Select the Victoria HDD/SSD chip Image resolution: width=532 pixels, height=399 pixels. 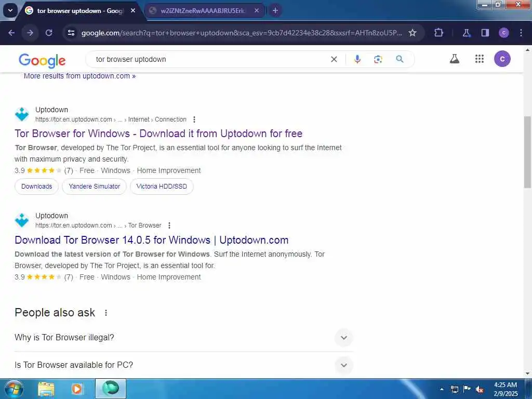coord(162,187)
